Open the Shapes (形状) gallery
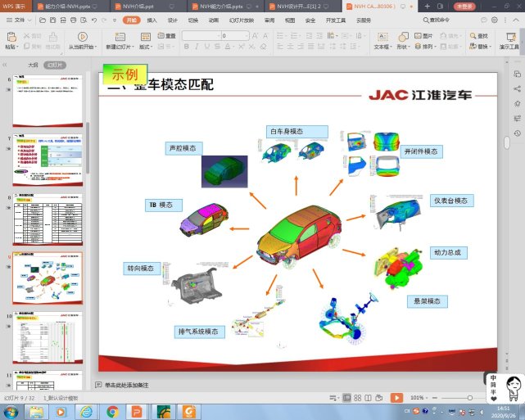This screenshot has height=420, width=525. coord(403,40)
